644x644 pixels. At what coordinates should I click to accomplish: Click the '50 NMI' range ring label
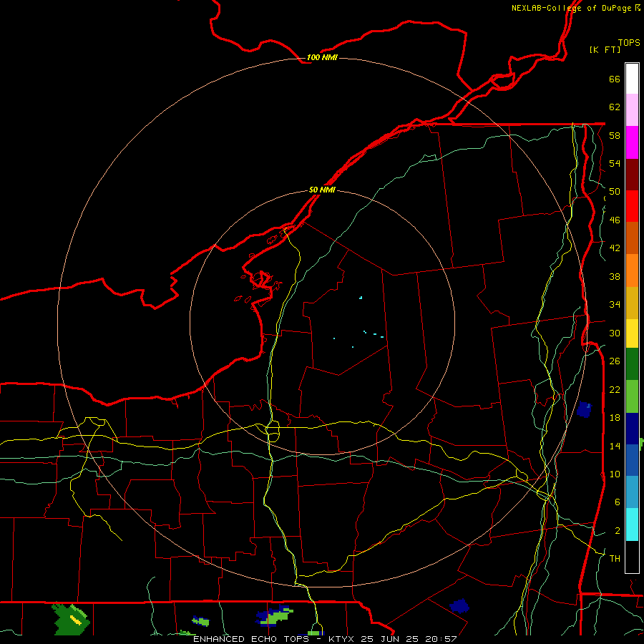point(322,190)
